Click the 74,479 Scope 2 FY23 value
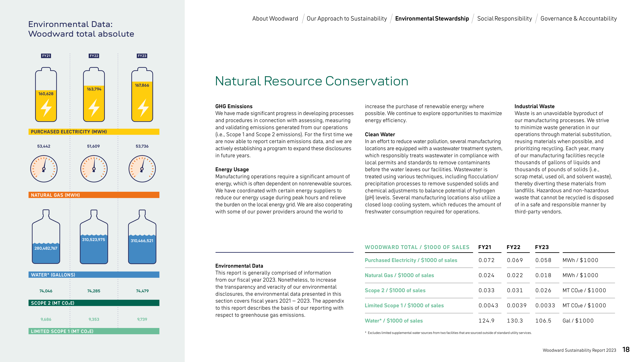This screenshot has height=362, width=644. pyautogui.click(x=142, y=291)
